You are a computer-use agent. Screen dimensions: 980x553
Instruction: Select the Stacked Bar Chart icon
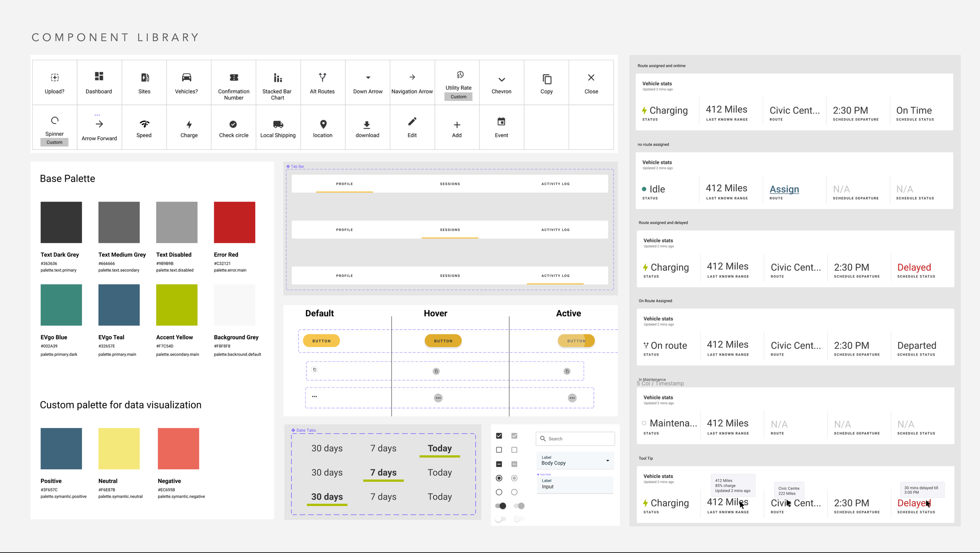(x=278, y=78)
